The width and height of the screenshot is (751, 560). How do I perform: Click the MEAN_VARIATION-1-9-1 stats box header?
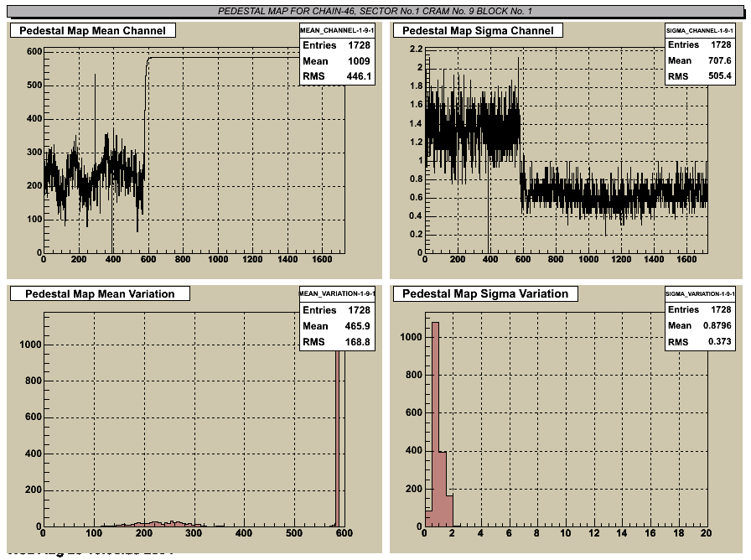pos(337,293)
